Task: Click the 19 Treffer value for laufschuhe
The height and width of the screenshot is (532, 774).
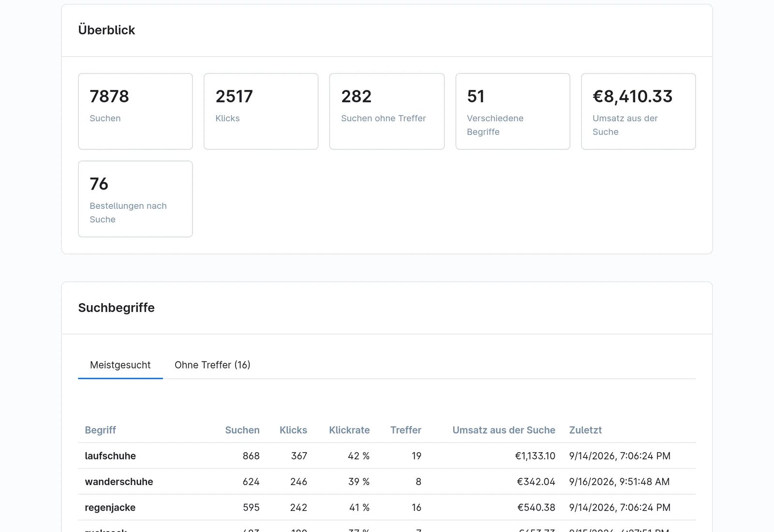Action: [x=417, y=456]
